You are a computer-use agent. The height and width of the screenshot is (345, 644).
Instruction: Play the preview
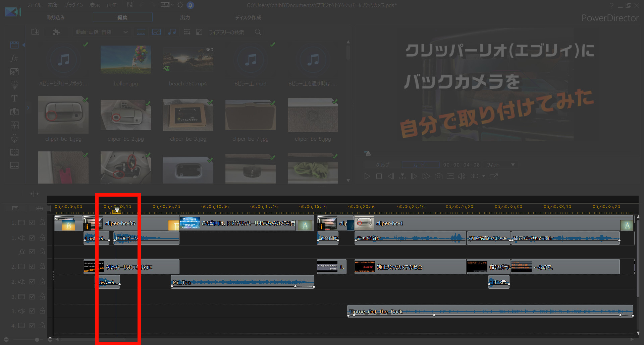[367, 176]
